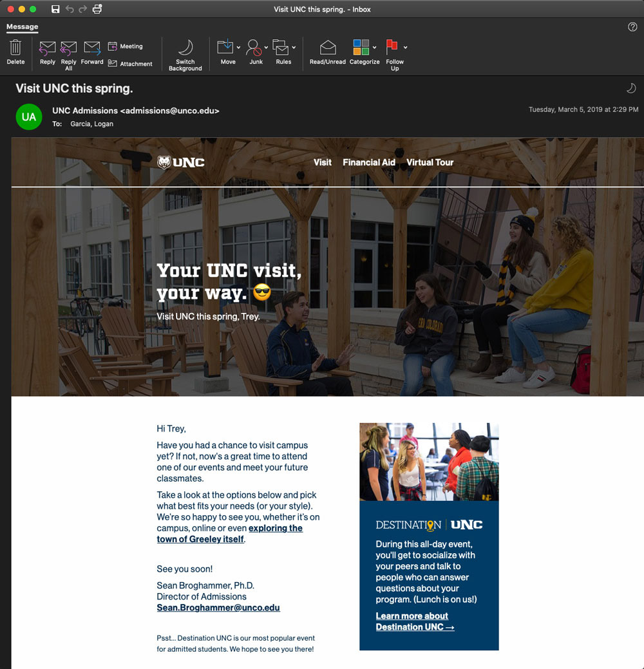
Task: Minimize the window with yellow button
Action: coord(22,9)
